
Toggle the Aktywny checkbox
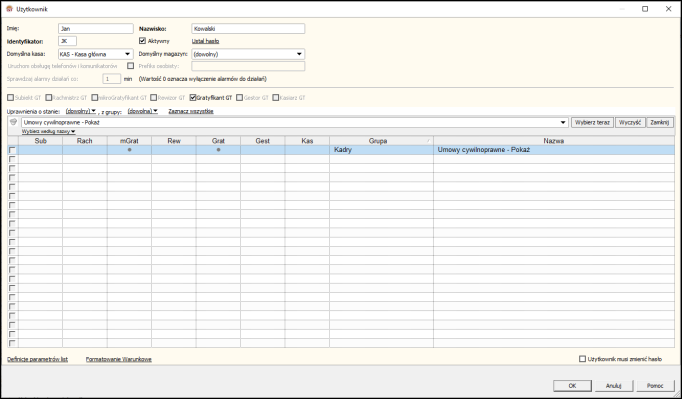click(142, 41)
